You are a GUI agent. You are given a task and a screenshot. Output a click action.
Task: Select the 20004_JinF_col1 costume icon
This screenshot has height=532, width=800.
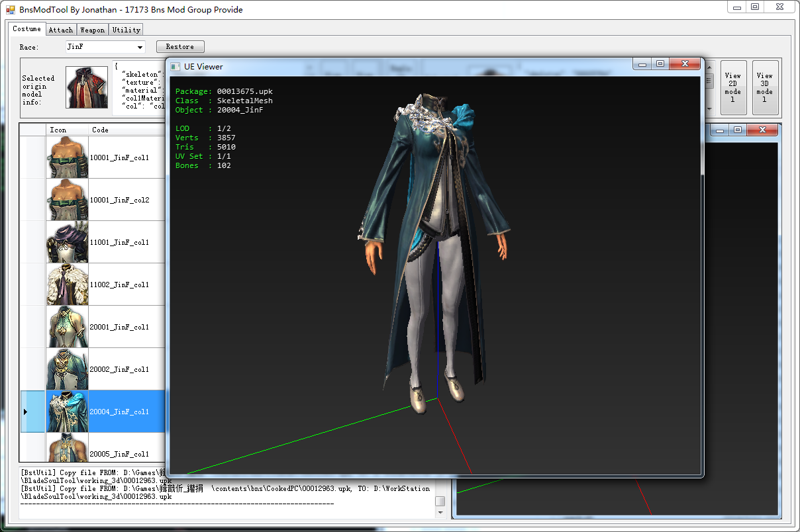coord(68,412)
